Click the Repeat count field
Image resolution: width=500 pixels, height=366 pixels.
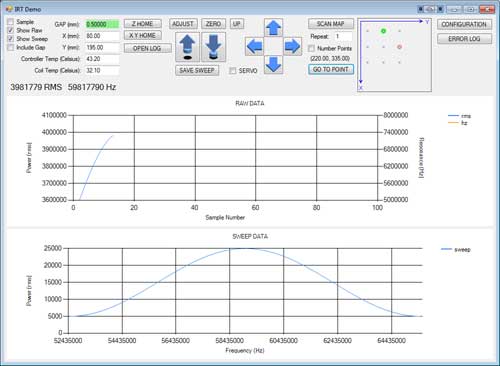pyautogui.click(x=343, y=36)
